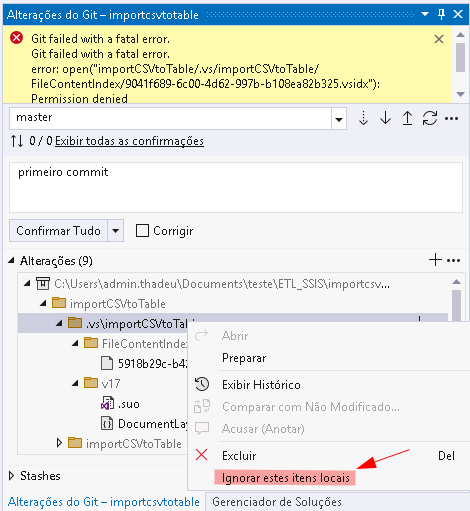Dismiss the Git fatal error message
This screenshot has height=511, width=470.
439,39
